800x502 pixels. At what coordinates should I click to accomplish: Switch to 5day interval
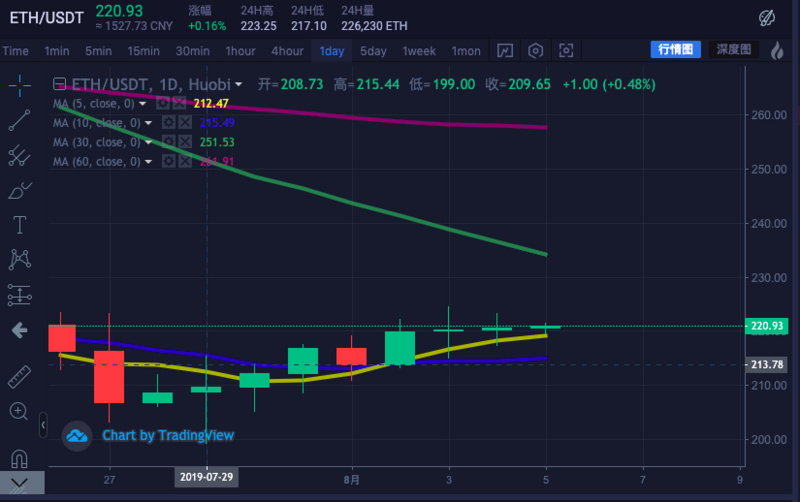point(373,51)
